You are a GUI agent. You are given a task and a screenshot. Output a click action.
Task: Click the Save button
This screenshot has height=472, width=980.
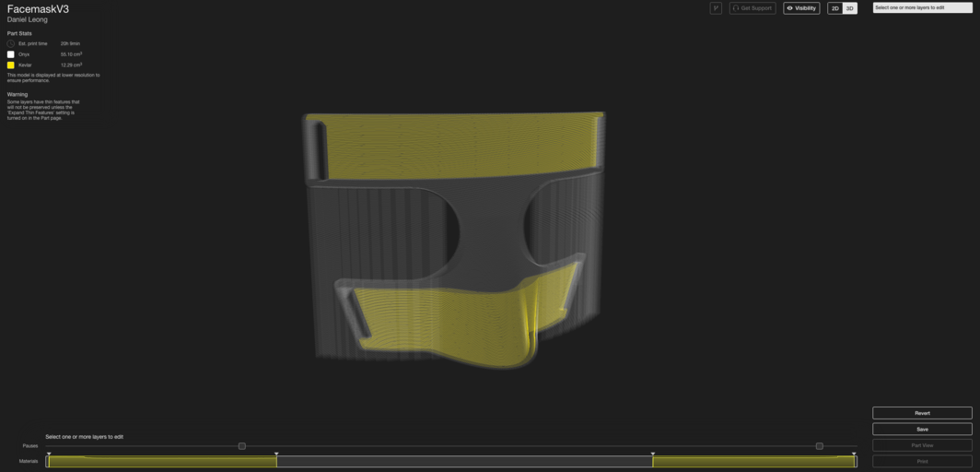[x=922, y=429]
